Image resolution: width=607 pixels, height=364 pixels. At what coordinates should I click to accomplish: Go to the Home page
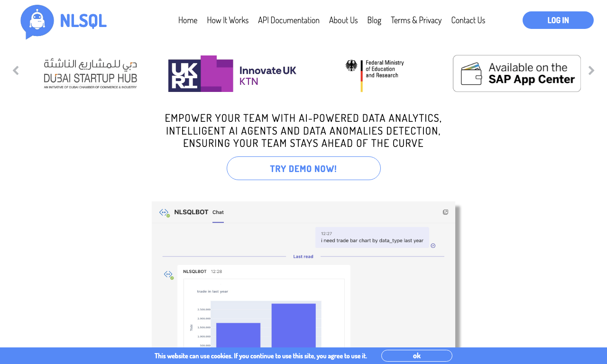[x=188, y=20]
